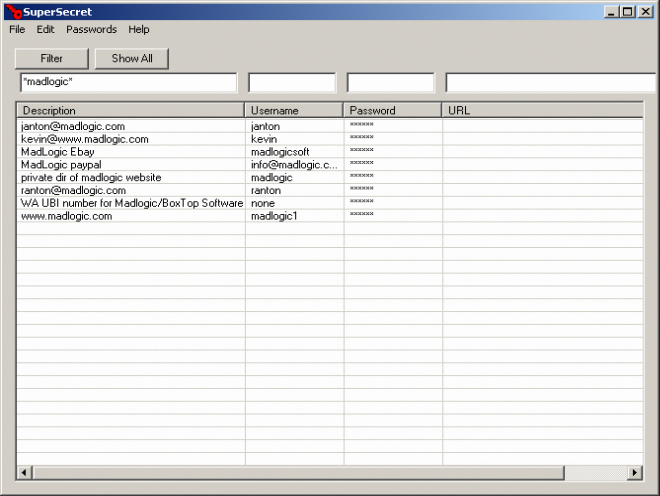Click the username cell 'madlogicsoft'
This screenshot has height=496, width=660.
(280, 152)
